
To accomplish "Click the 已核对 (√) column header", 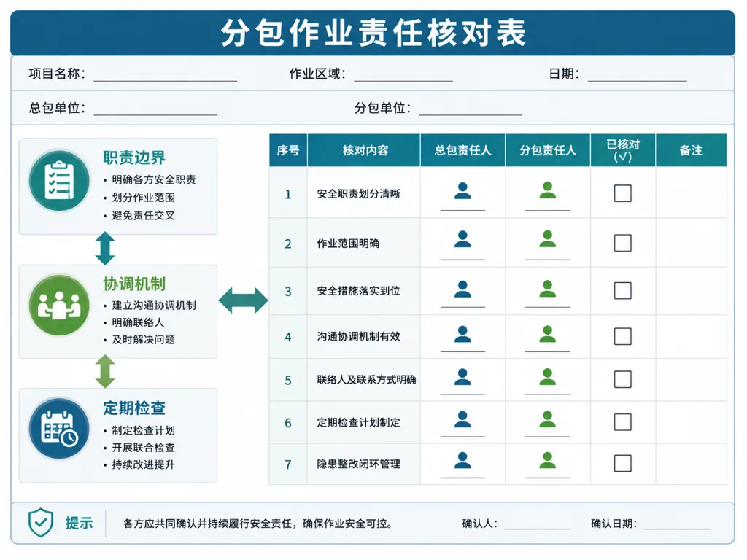I will pyautogui.click(x=623, y=150).
